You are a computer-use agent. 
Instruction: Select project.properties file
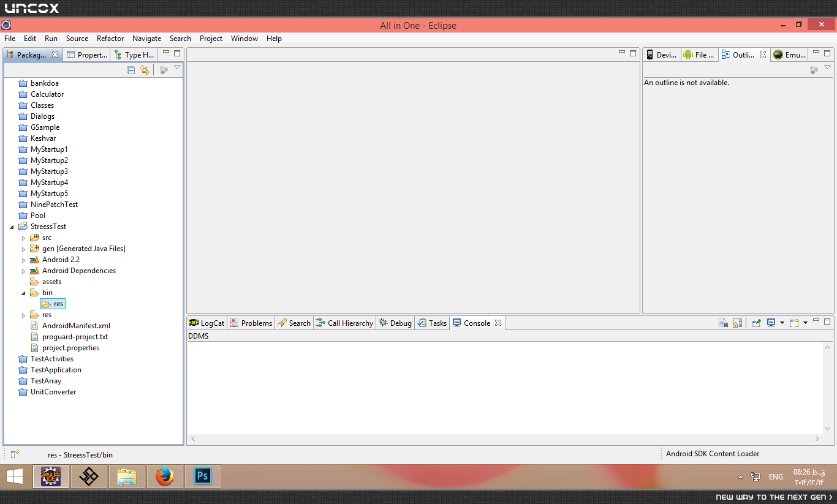click(70, 348)
